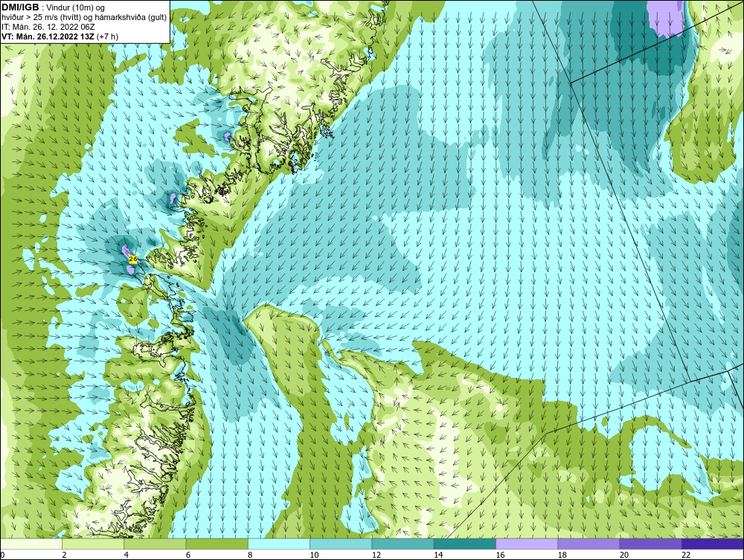The image size is (744, 560).
Task: Click the 'DMI/IGB' title text
Action: pyautogui.click(x=20, y=7)
